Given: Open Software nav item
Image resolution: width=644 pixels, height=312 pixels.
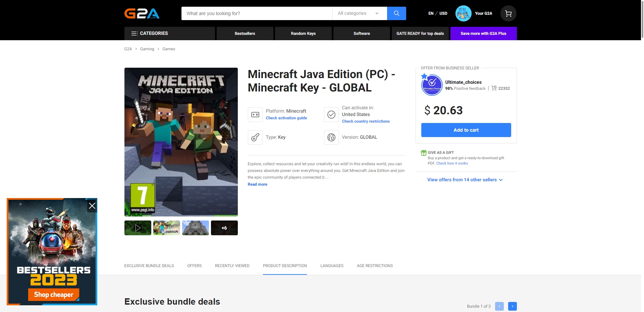Looking at the screenshot, I should (362, 34).
